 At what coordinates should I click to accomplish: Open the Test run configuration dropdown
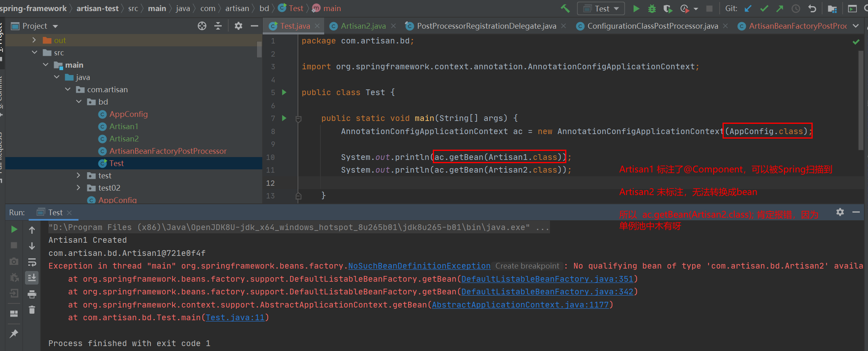(601, 8)
